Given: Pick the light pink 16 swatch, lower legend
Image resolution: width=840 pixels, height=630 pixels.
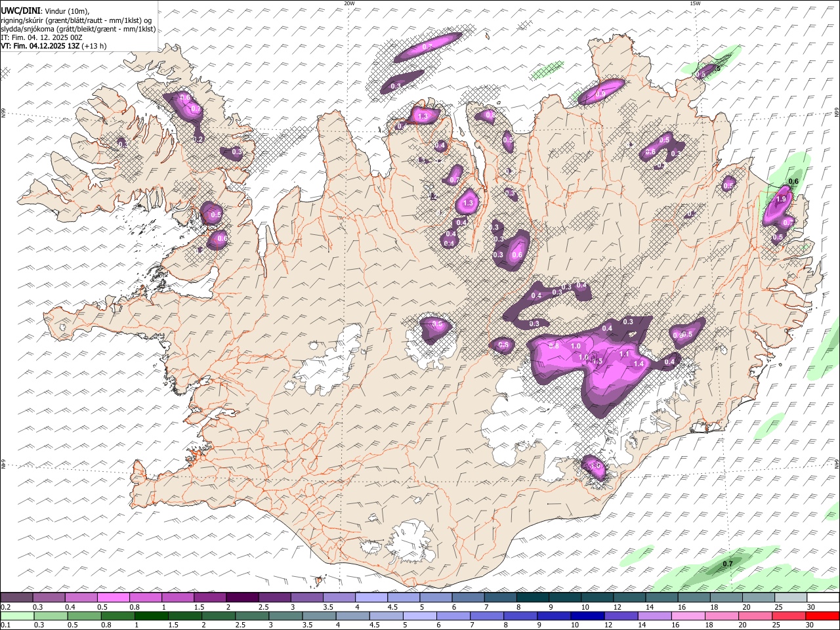Looking at the screenshot, I should tap(688, 616).
